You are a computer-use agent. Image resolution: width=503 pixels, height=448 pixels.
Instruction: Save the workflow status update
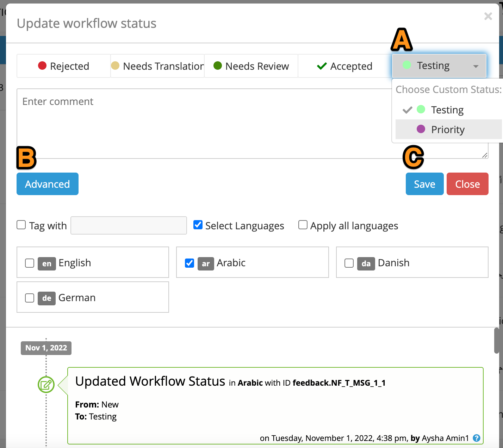point(424,184)
